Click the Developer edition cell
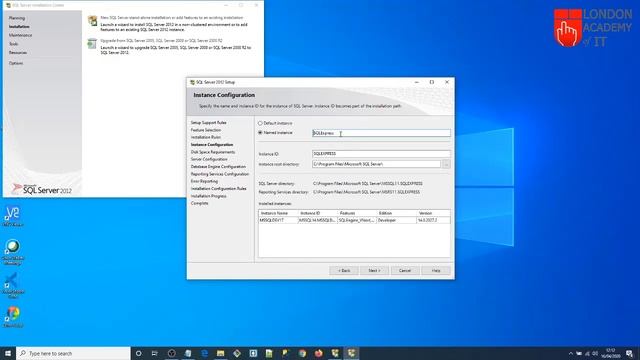Screen dimensions: 640x360 [396, 220]
